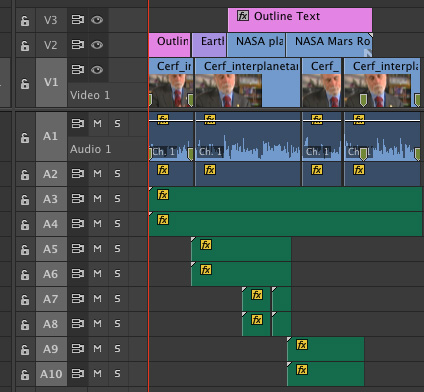Solo audio track A6
The image size is (424, 392).
[x=117, y=273]
